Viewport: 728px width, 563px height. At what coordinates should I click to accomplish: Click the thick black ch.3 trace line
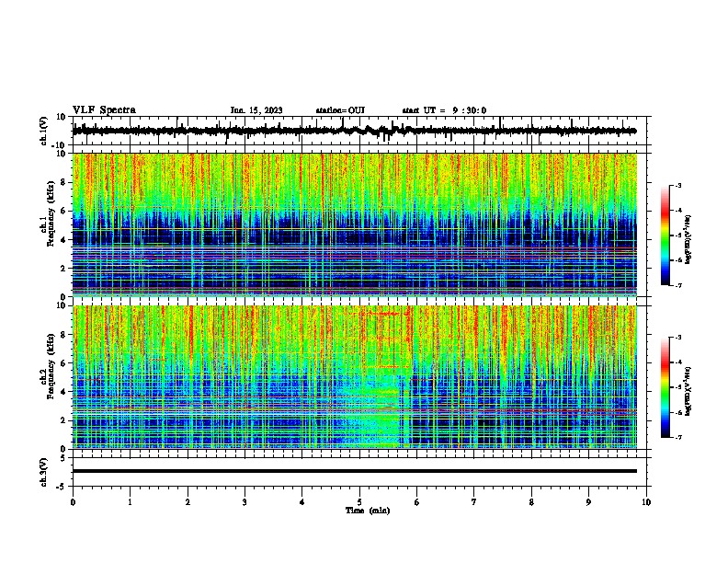pos(354,471)
